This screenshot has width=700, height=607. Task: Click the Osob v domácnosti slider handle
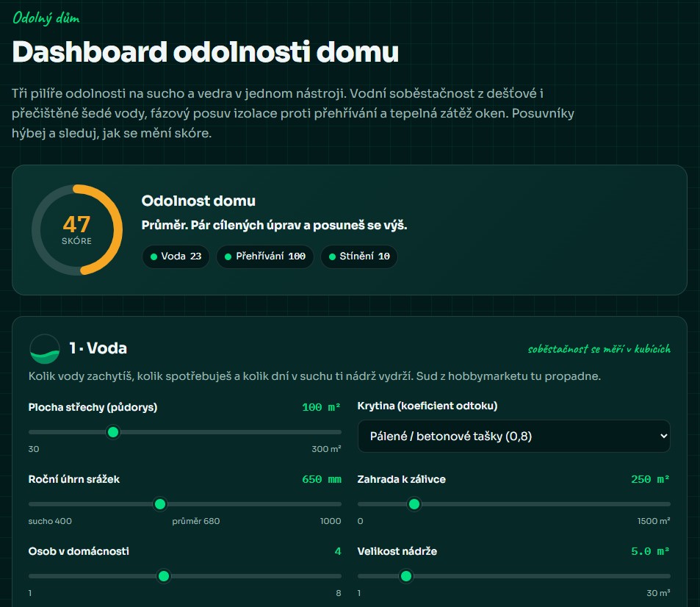coord(164,576)
